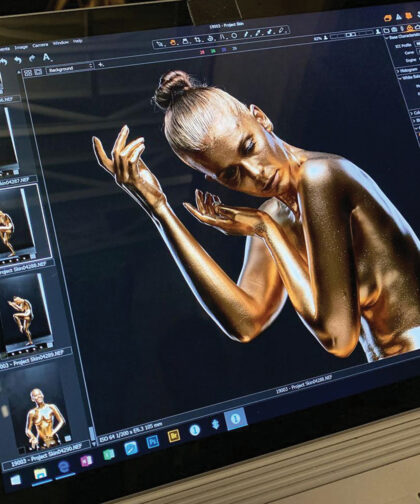Select the orange Pan hand cursor tool
420x504 pixels.
point(173,42)
